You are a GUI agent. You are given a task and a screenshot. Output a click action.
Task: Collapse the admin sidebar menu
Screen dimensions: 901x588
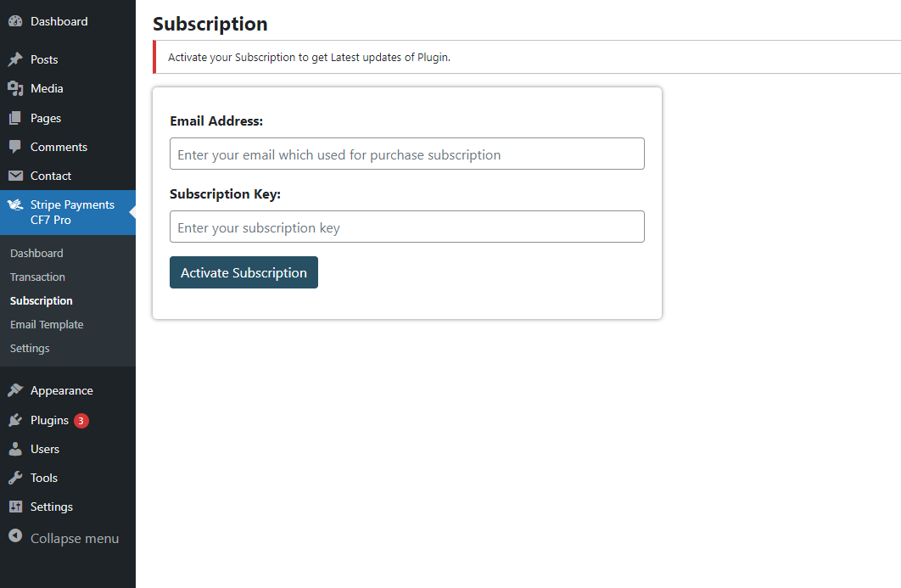pyautogui.click(x=64, y=538)
